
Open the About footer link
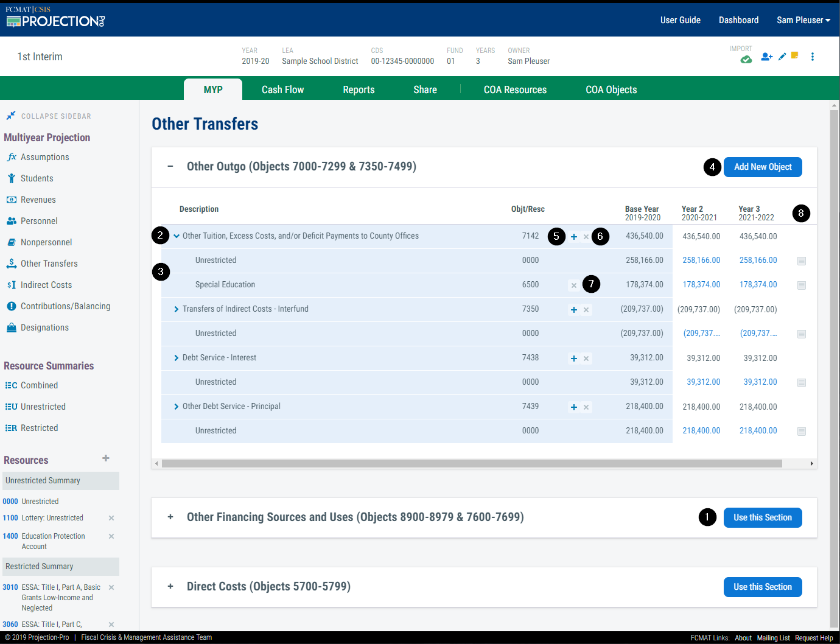tap(743, 638)
